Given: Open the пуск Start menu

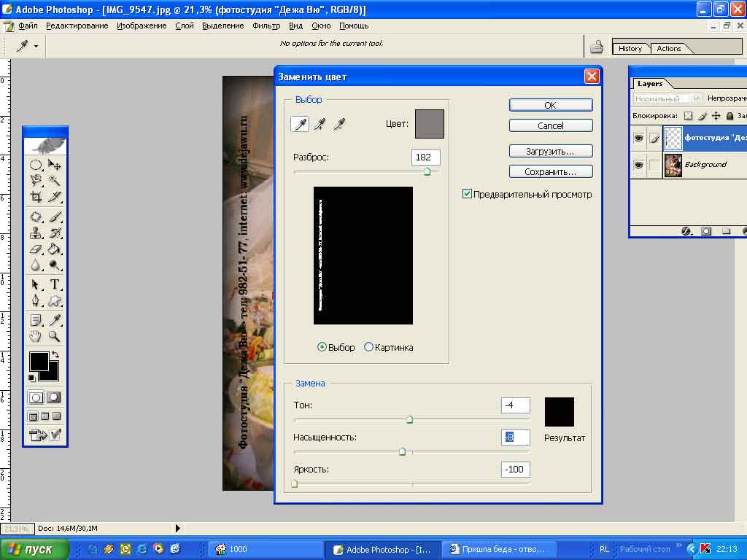Looking at the screenshot, I should click(35, 549).
